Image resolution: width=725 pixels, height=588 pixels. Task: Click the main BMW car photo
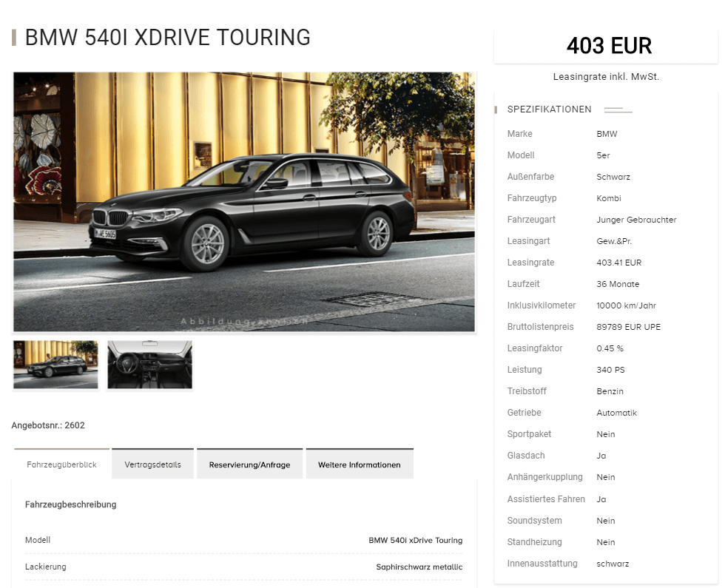244,201
